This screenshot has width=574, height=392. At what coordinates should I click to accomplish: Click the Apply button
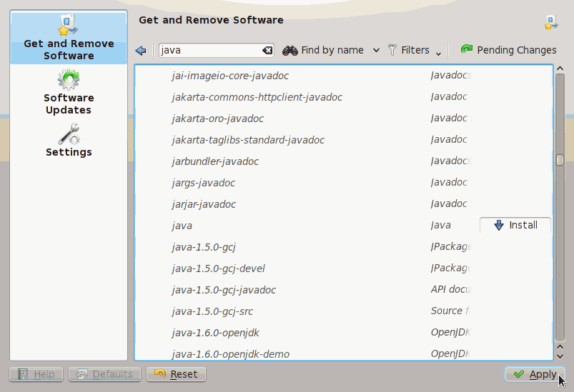coord(535,374)
